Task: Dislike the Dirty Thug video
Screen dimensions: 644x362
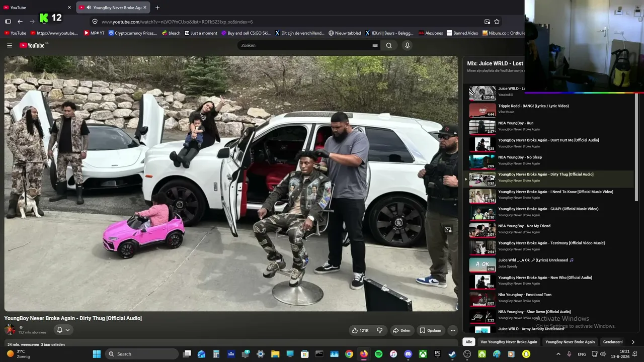Action: point(380,330)
